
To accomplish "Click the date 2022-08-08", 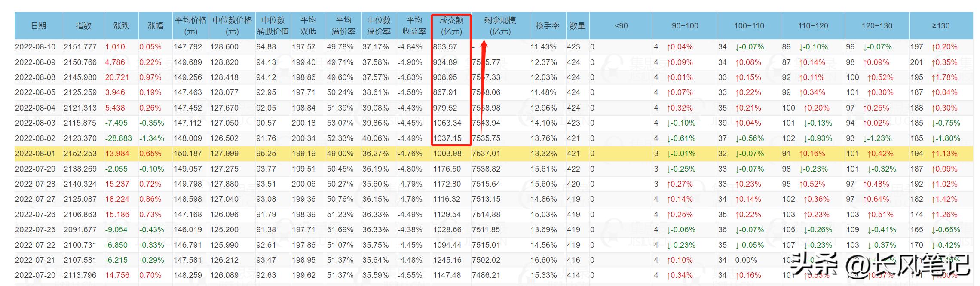I will coord(35,77).
